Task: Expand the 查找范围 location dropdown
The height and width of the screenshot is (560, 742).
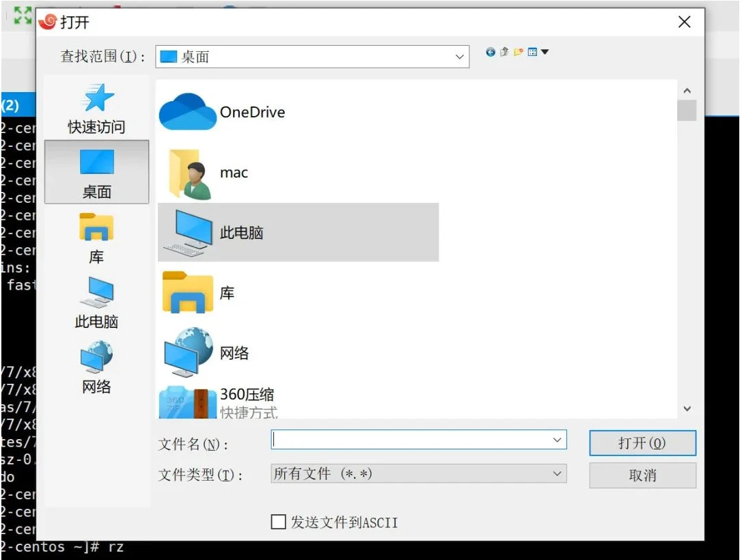Action: pos(460,57)
